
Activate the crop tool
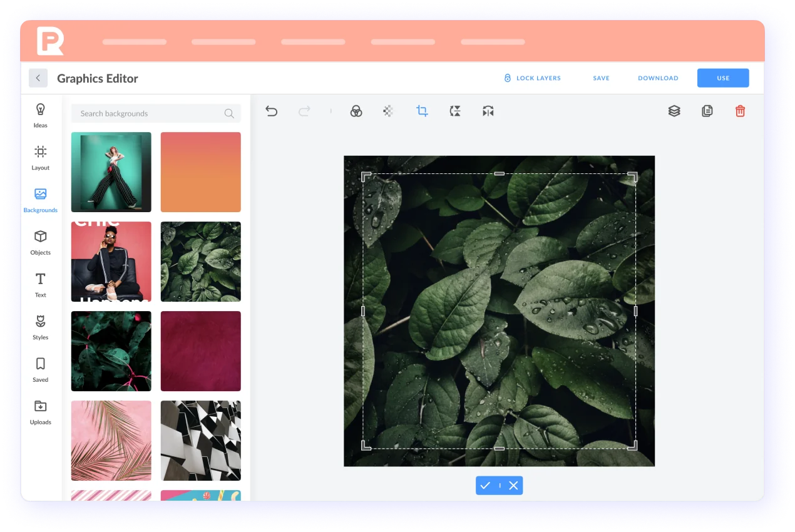pyautogui.click(x=422, y=111)
